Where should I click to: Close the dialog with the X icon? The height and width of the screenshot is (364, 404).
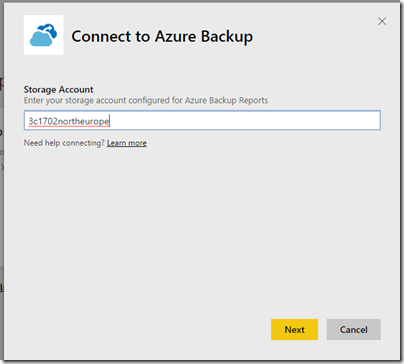(382, 21)
